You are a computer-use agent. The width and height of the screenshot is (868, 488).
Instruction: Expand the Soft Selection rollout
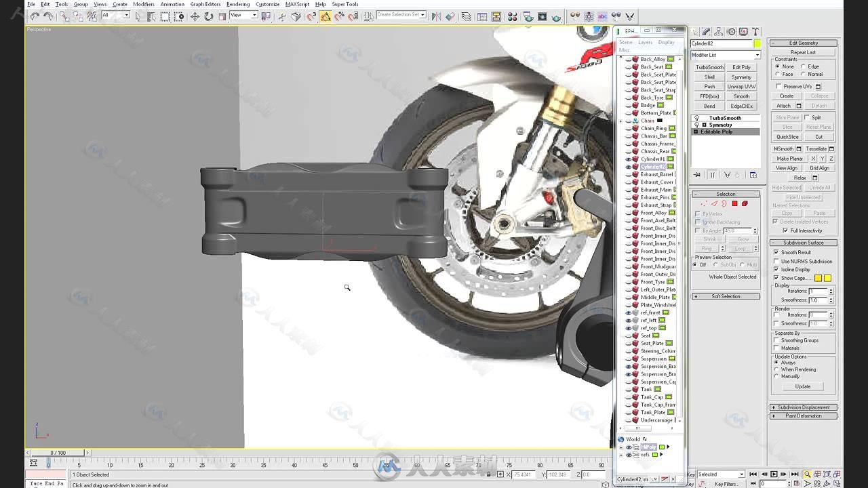[726, 296]
